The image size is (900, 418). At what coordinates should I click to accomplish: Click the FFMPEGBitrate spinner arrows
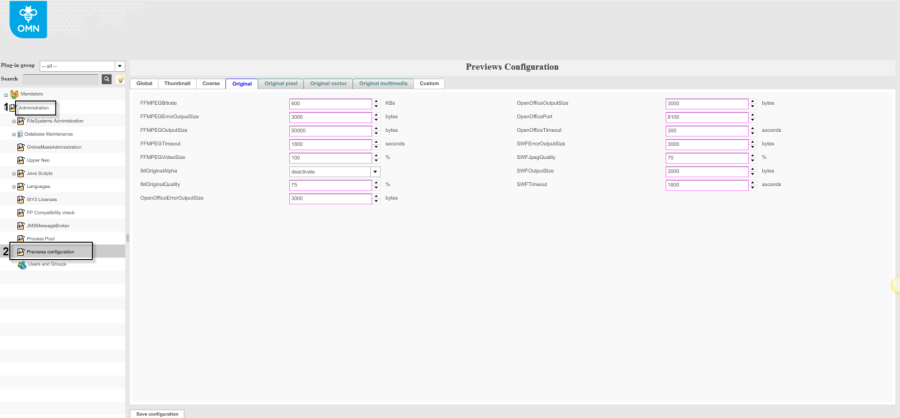coord(377,104)
